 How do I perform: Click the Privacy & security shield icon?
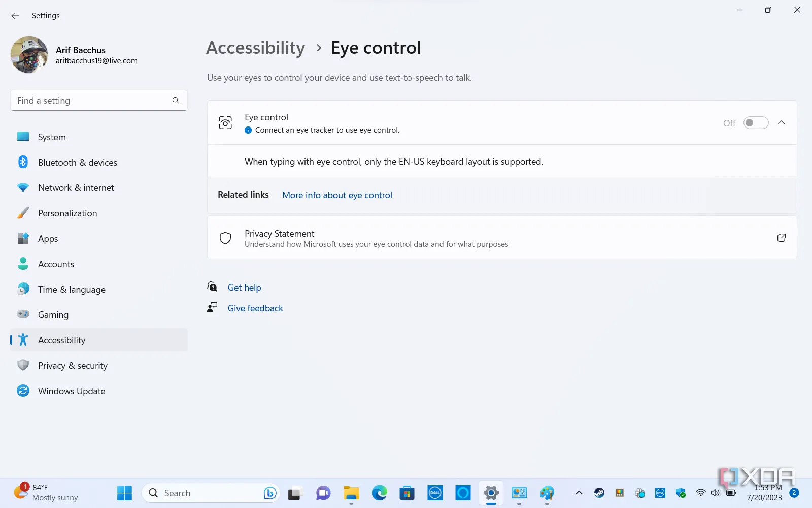(x=23, y=365)
